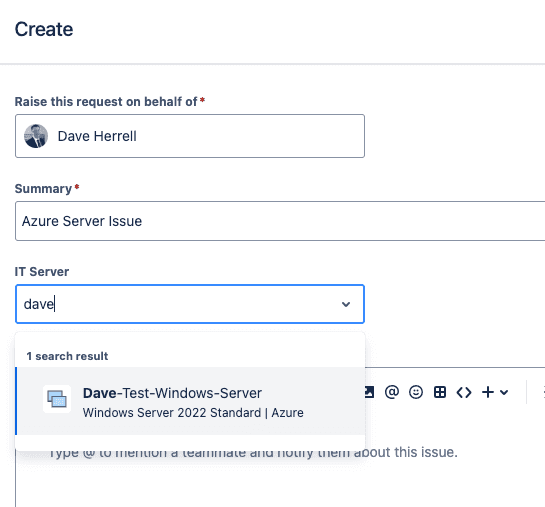The height and width of the screenshot is (507, 545).
Task: Click the Windows Server 2022 Standard | Azure subtitle
Action: [193, 413]
